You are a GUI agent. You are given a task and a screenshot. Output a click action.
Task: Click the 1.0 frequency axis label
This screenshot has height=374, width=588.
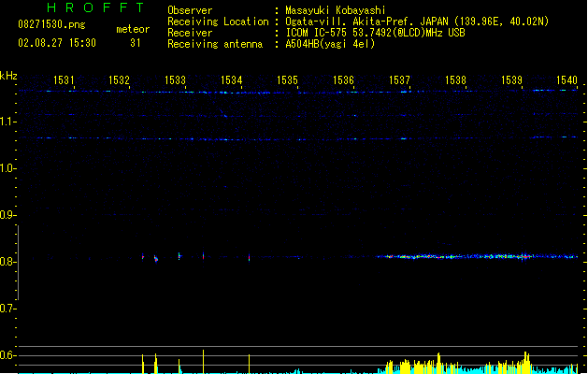point(7,168)
